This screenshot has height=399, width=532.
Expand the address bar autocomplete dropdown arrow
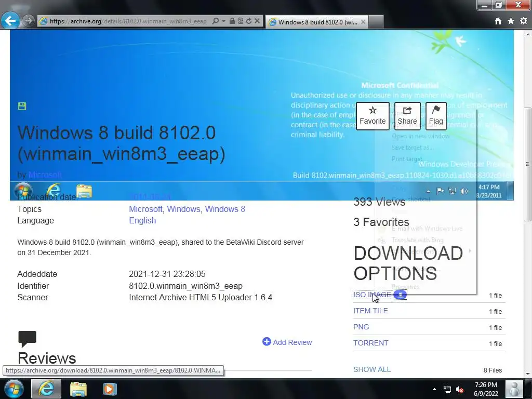(x=223, y=21)
